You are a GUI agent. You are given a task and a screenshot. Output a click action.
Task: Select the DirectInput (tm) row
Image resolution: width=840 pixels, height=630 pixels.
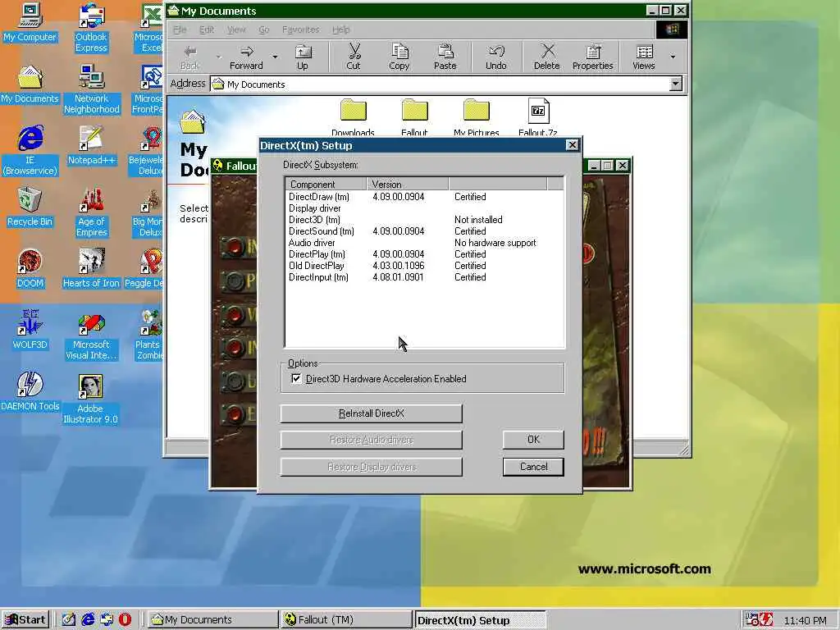(x=424, y=277)
